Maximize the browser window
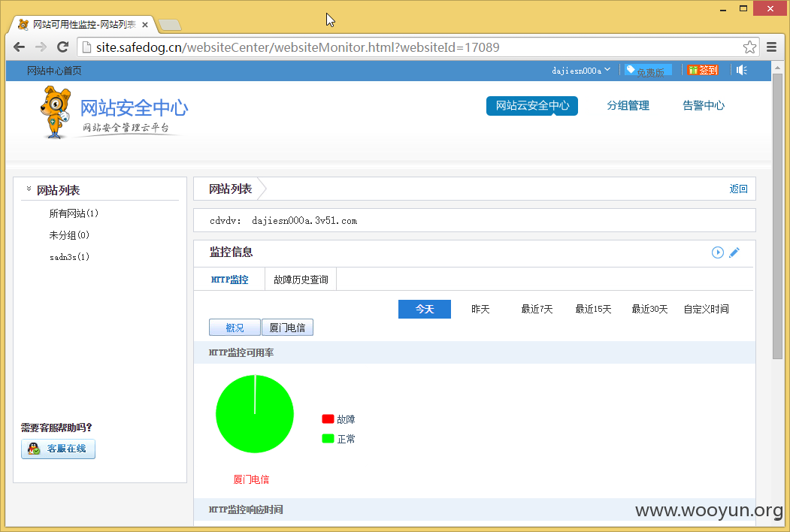This screenshot has height=532, width=790. click(x=743, y=8)
